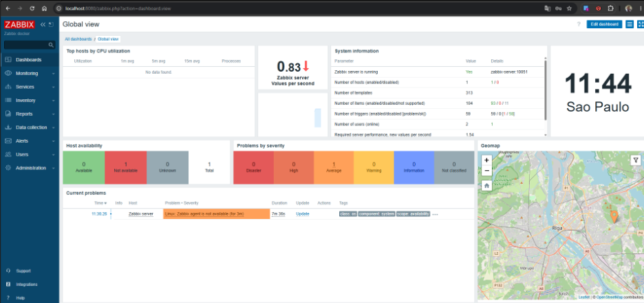Click the 7m 36s duration link
The width and height of the screenshot is (644, 303).
click(x=279, y=213)
